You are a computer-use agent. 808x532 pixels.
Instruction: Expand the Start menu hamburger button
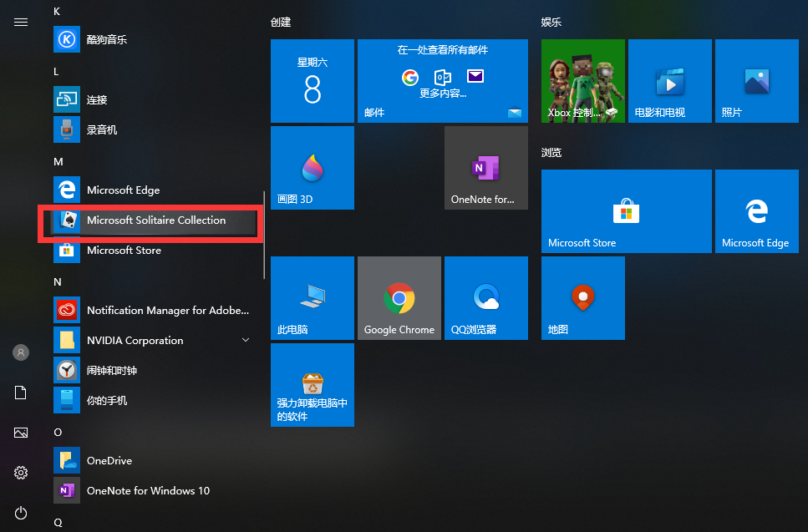(x=20, y=22)
